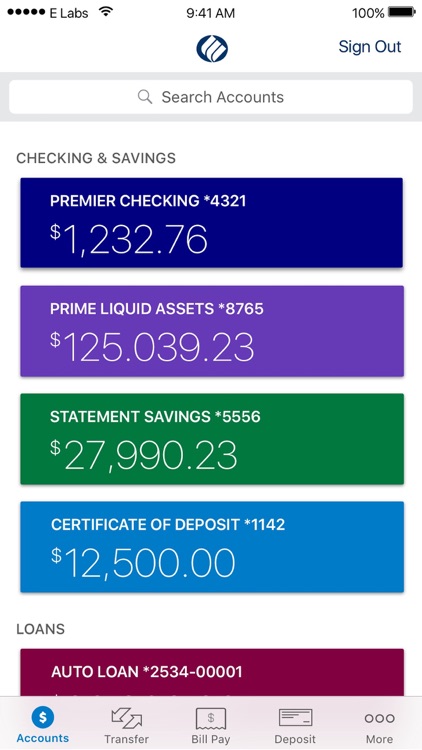This screenshot has width=422, height=750.
Task: Tap the Accounts dollar icon
Action: (43, 717)
